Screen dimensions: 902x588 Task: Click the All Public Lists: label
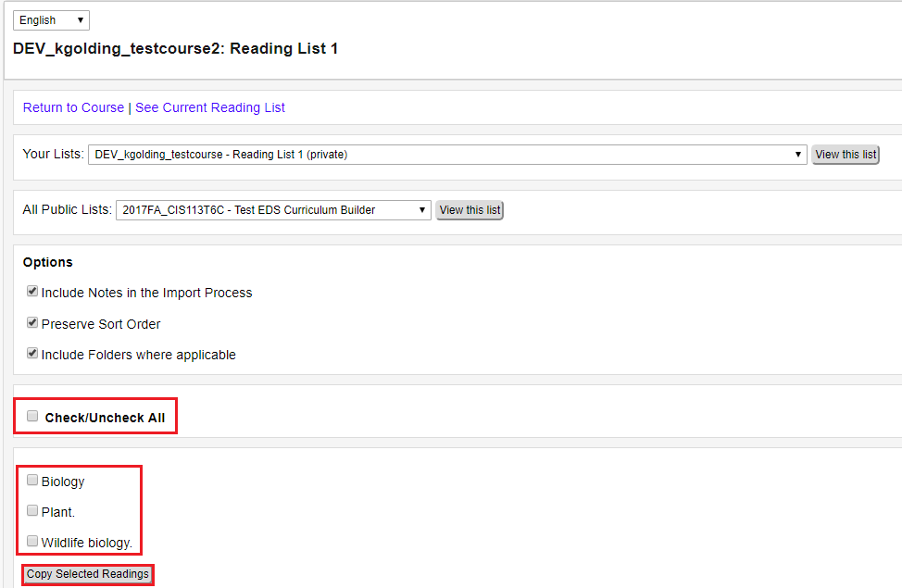click(68, 209)
